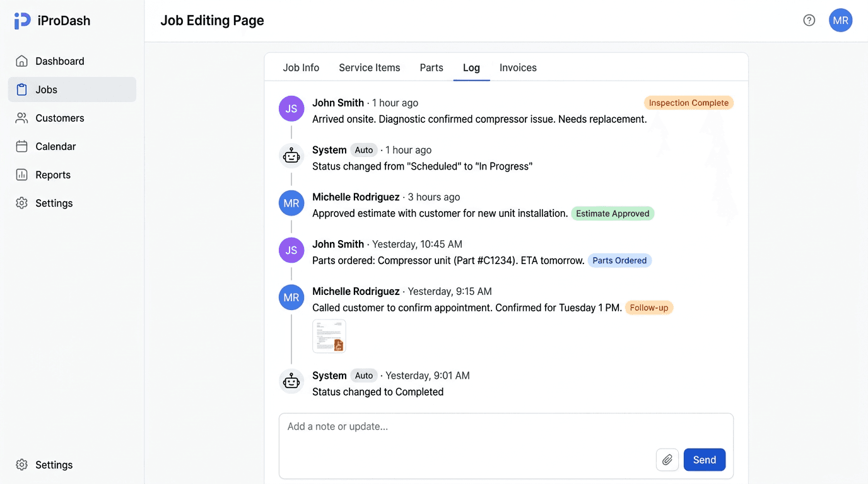Click John Smith's name in the log
868x484 pixels.
[338, 102]
